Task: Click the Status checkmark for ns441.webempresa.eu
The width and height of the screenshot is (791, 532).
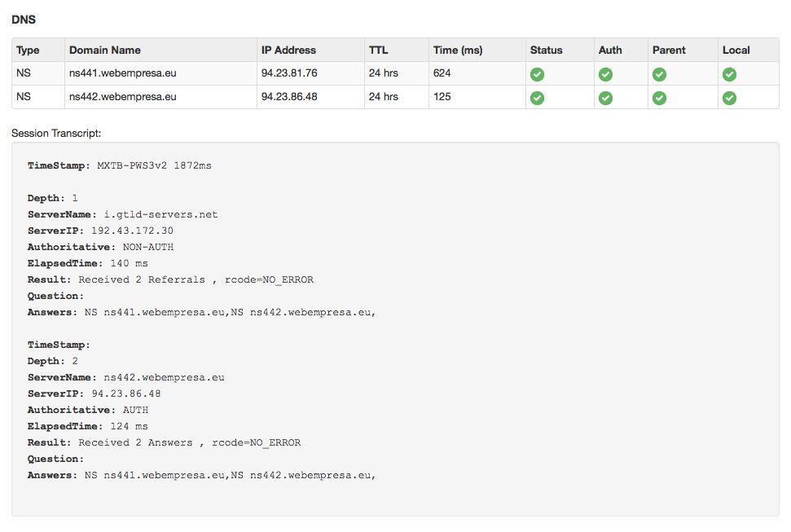Action: pyautogui.click(x=537, y=75)
